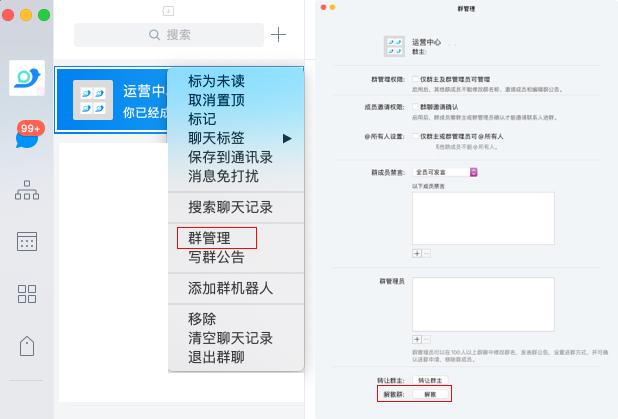Open the workbench grid icon in sidebar

pyautogui.click(x=27, y=294)
